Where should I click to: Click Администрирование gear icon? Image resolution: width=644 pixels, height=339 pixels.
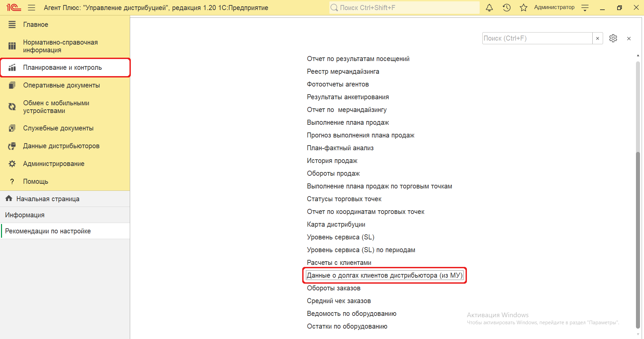point(12,164)
